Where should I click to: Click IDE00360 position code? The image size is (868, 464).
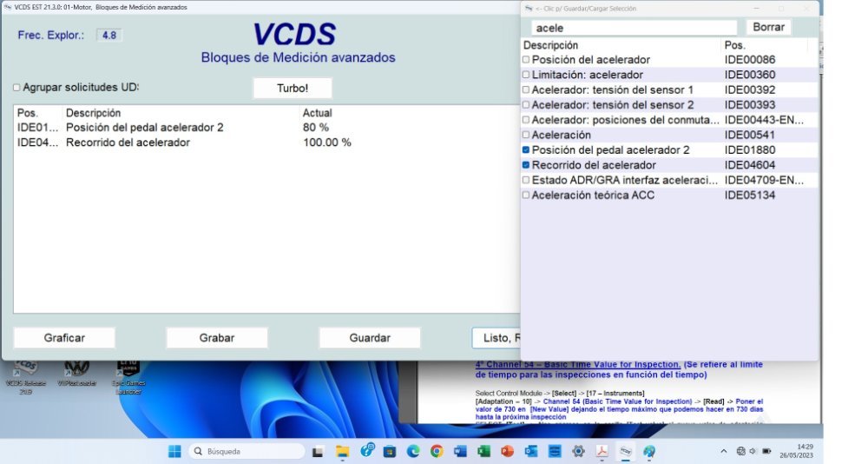[750, 74]
